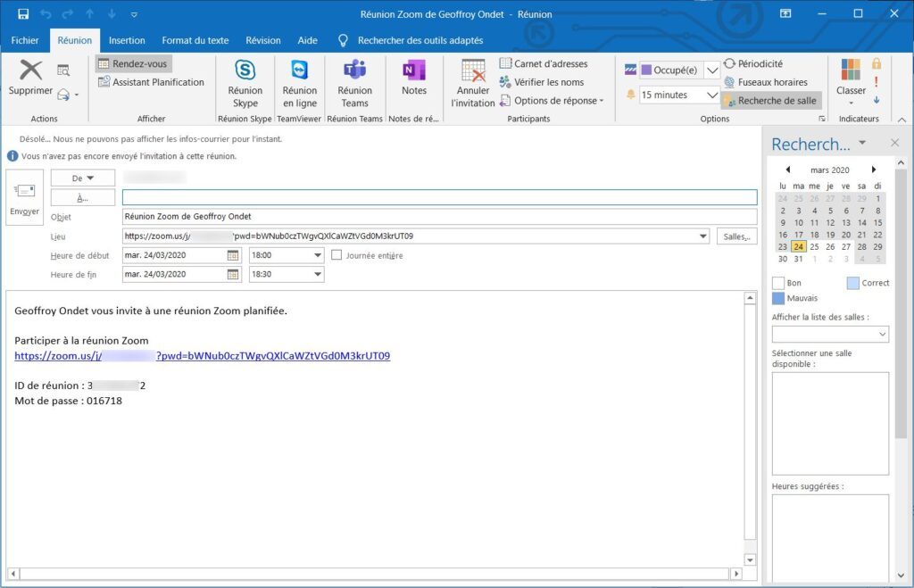The image size is (914, 588).
Task: Click the Salles... button
Action: (736, 236)
